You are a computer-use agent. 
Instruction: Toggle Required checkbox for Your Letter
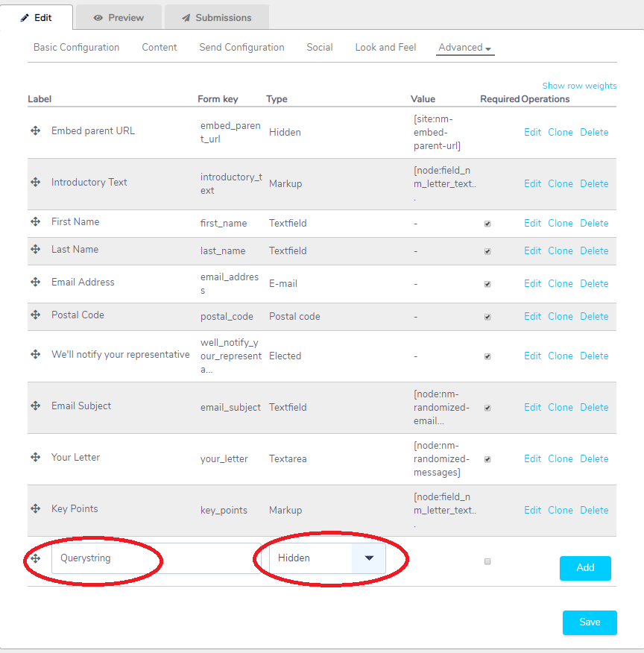tap(487, 460)
